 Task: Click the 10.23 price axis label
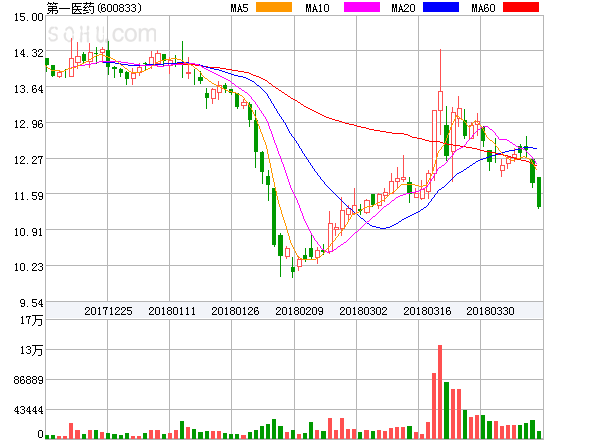coord(29,267)
